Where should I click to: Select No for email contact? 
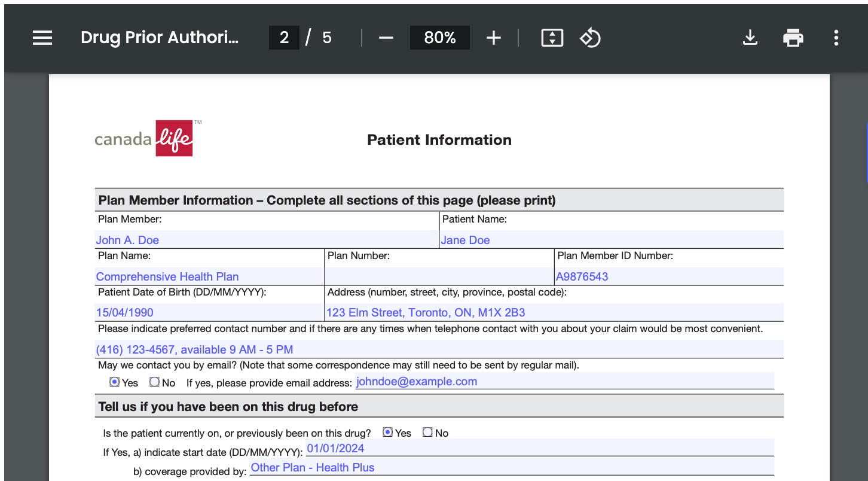154,382
